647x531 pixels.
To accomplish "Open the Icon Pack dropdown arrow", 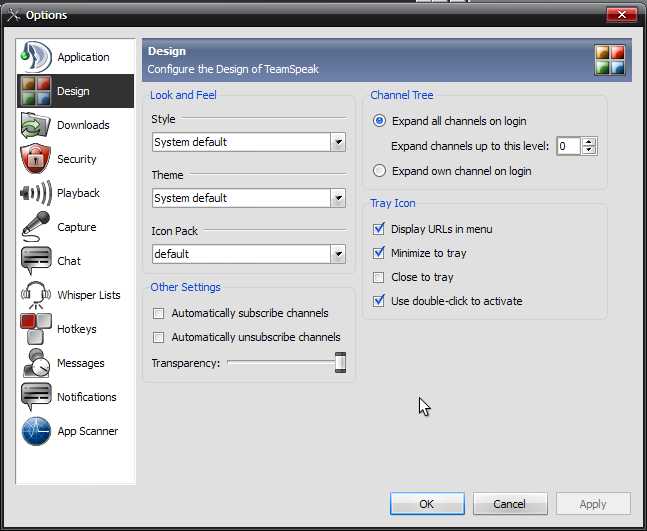I will coord(338,254).
